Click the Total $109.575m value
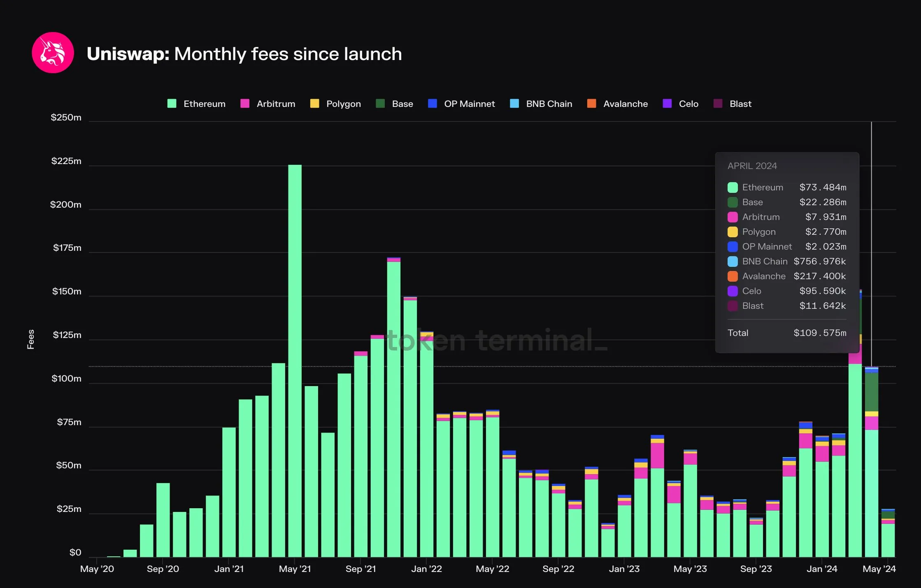 820,333
